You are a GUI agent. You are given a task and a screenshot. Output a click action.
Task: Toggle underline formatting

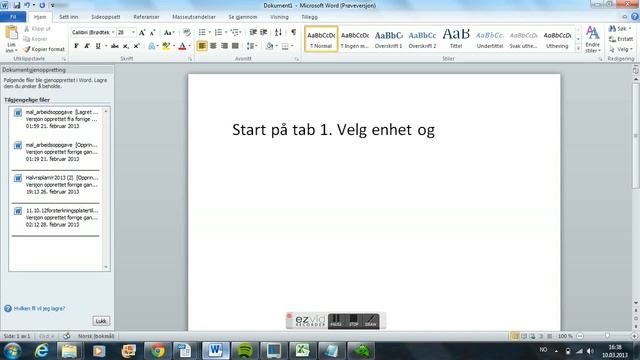(x=98, y=46)
